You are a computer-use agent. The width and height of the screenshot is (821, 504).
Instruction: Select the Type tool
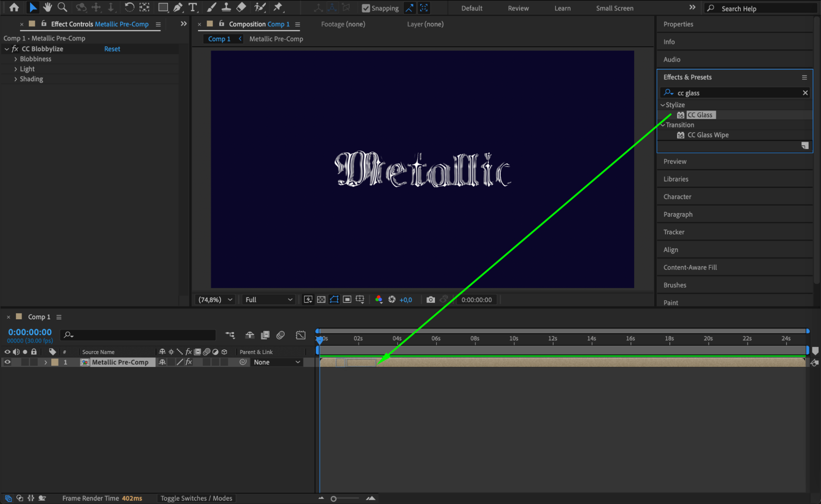192,7
